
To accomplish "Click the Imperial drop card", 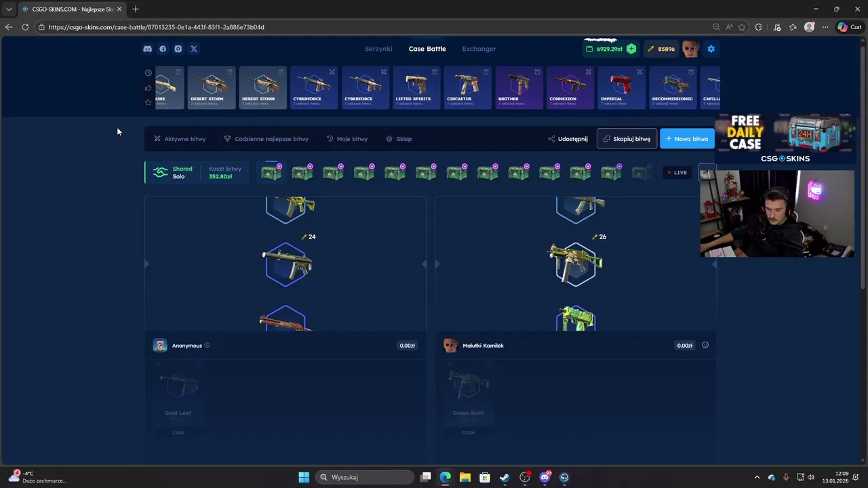I will click(622, 87).
